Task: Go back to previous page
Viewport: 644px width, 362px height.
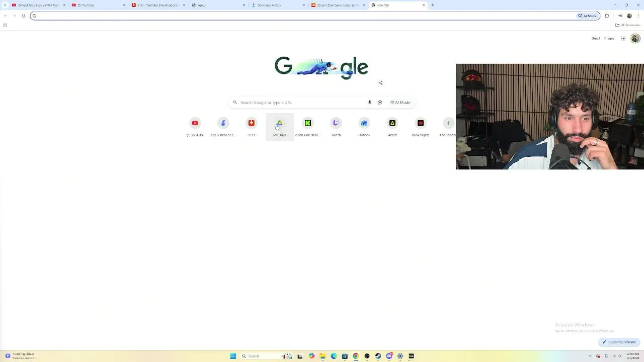Action: click(x=6, y=16)
